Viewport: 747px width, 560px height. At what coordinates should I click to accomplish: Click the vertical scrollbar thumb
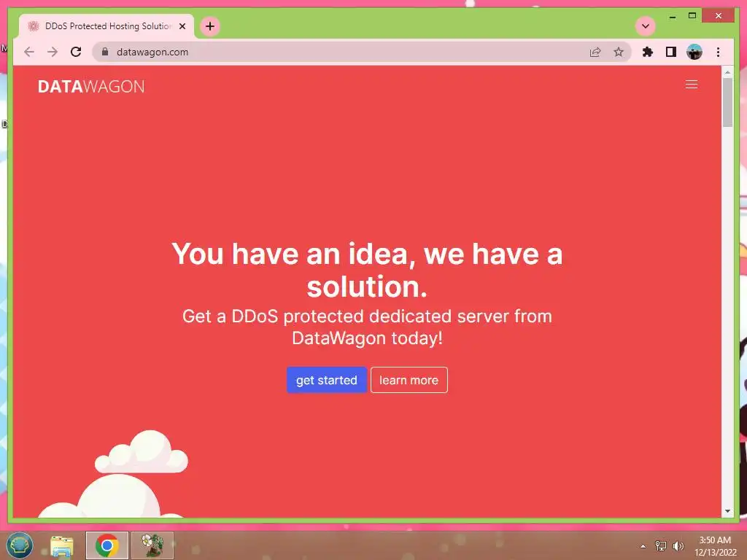coord(727,102)
